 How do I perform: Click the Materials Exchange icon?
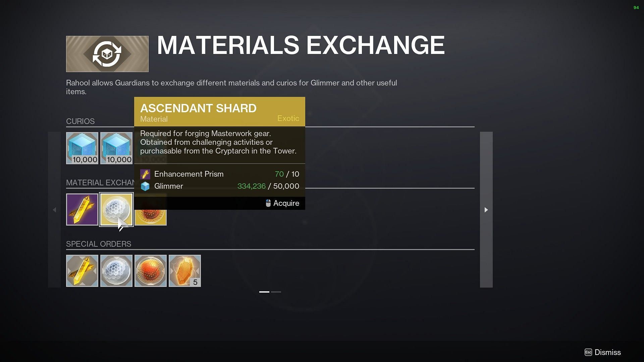[107, 54]
